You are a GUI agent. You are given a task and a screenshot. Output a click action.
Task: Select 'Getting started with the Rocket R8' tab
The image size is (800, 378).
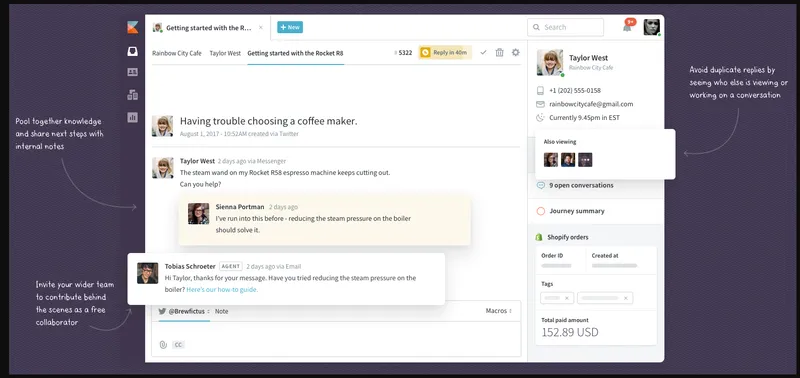point(295,53)
